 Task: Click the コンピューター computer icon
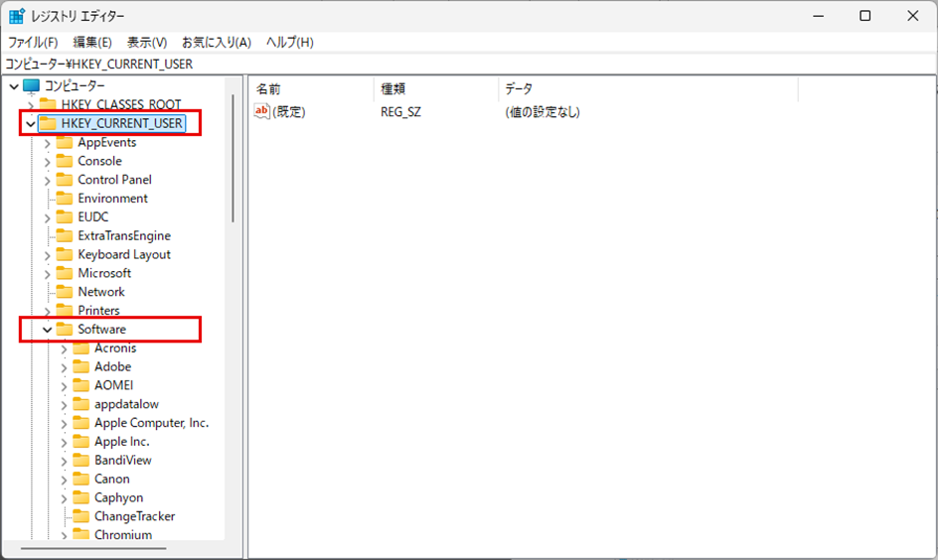[31, 86]
